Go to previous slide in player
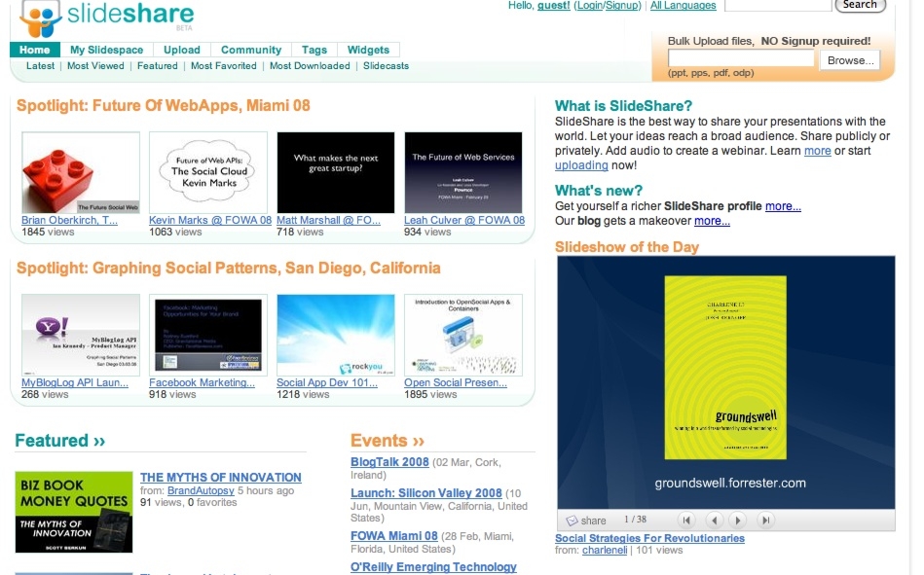 tap(715, 521)
